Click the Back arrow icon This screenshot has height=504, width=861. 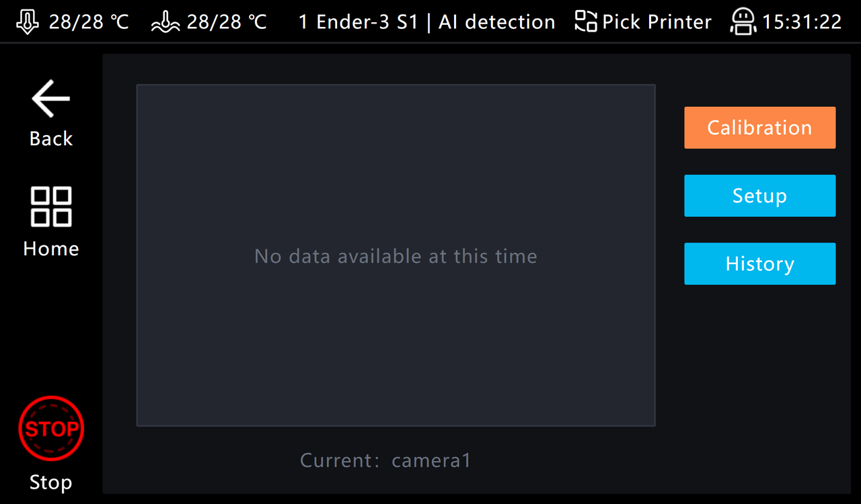tap(51, 99)
